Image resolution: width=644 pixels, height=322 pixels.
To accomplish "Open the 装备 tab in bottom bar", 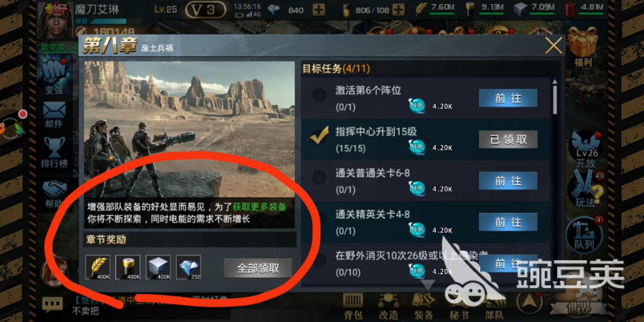I will (423, 307).
